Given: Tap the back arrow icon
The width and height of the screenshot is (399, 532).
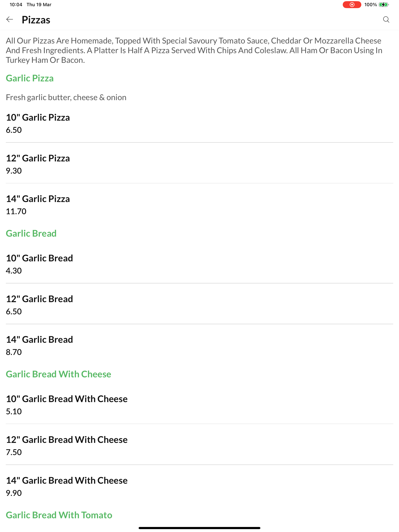Looking at the screenshot, I should [10, 20].
